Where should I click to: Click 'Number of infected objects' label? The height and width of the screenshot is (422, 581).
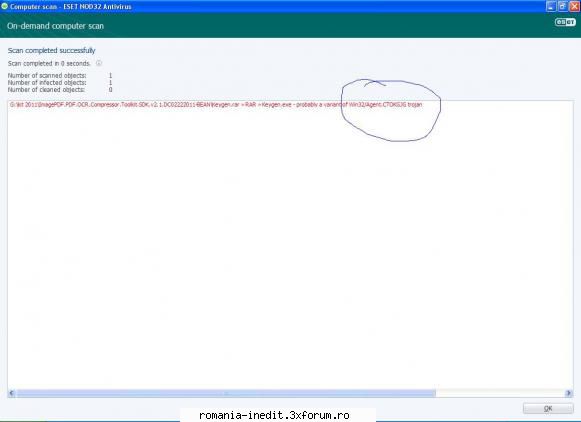pyautogui.click(x=47, y=83)
